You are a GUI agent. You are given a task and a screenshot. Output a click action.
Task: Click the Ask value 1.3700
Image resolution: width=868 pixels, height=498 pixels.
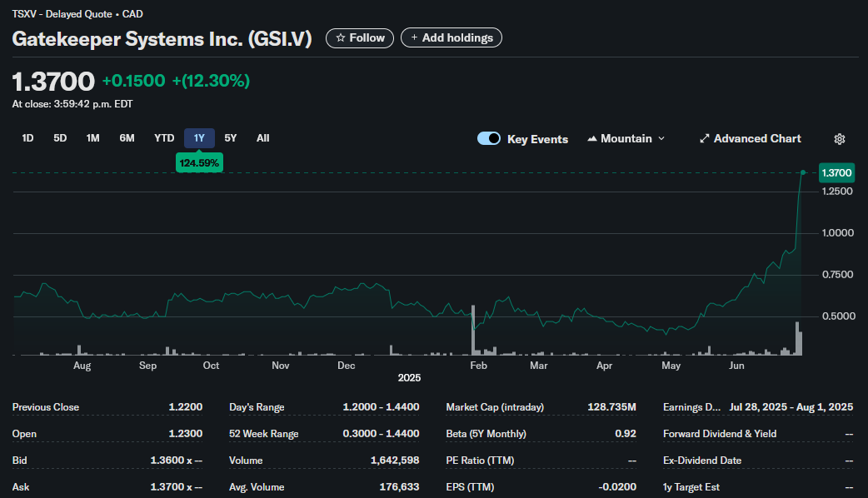176,487
